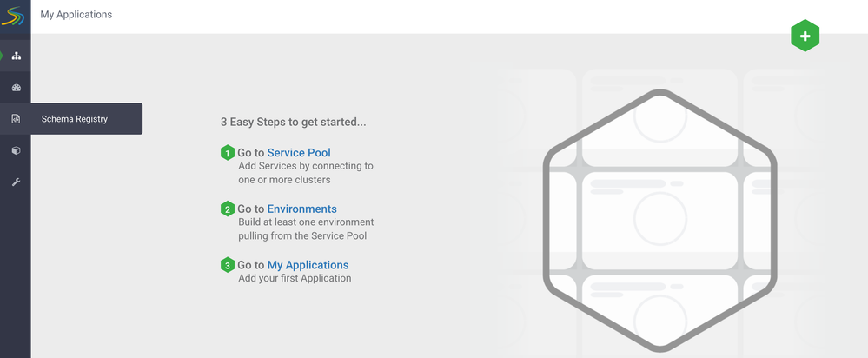The height and width of the screenshot is (358, 868).
Task: Click 'Add Services by connecting to' text
Action: [x=306, y=166]
